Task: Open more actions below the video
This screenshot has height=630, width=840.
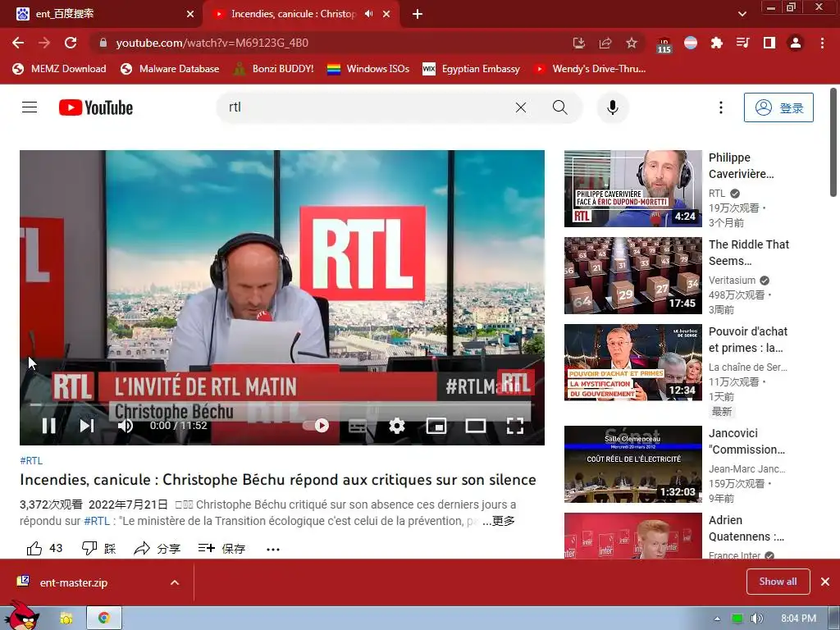Action: tap(273, 549)
